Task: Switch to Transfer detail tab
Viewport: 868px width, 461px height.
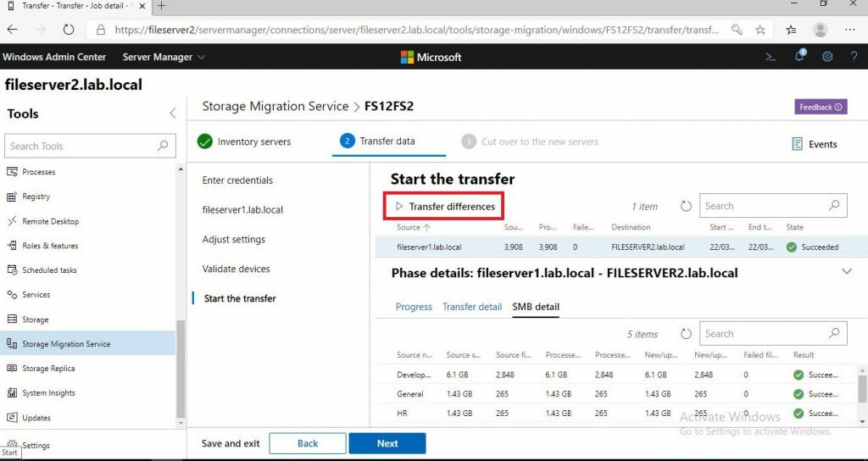Action: coord(472,307)
